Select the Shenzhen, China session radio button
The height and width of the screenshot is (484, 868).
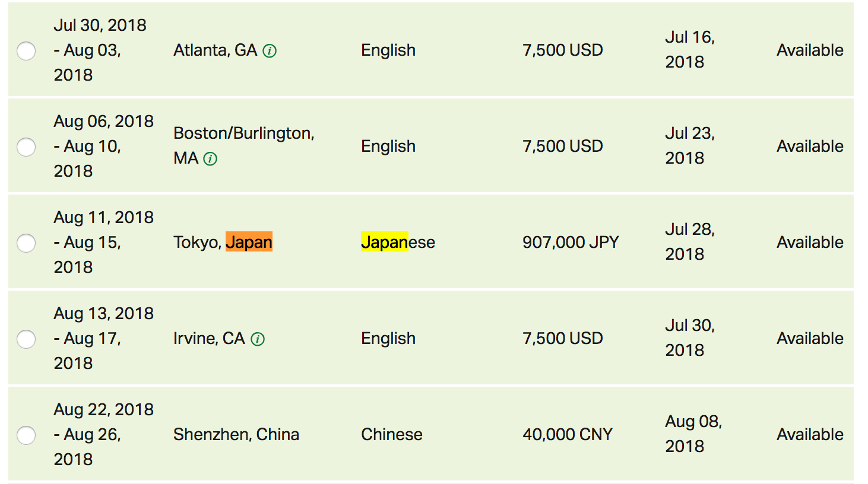coord(26,435)
